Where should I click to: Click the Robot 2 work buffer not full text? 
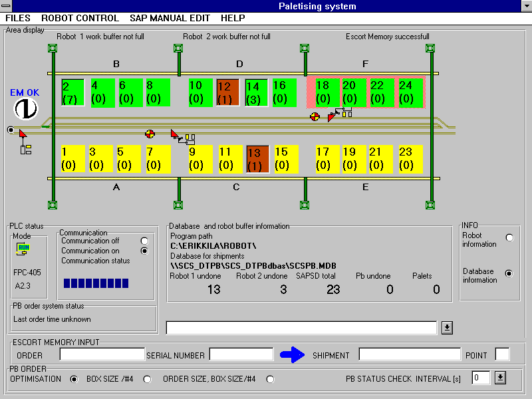(227, 37)
